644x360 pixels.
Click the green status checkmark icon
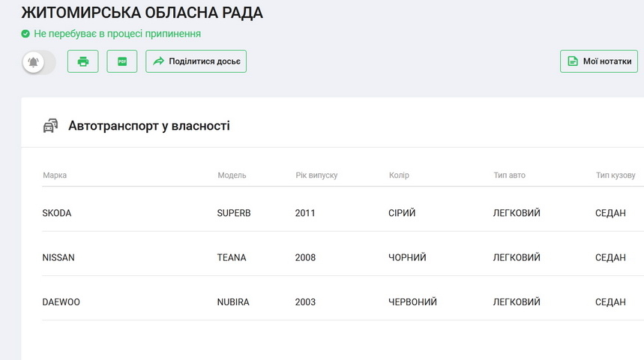pos(25,34)
